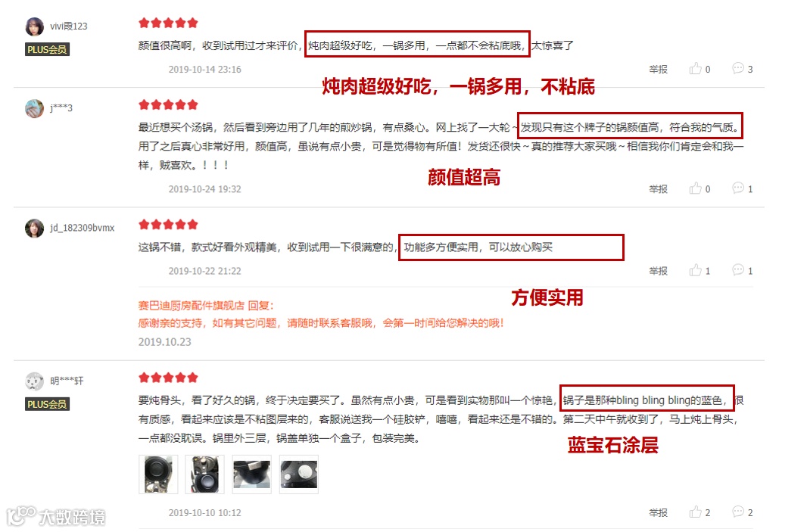Click the avatar of user jd_182309bvmx
Image resolution: width=807 pixels, height=532 pixels.
(x=35, y=228)
